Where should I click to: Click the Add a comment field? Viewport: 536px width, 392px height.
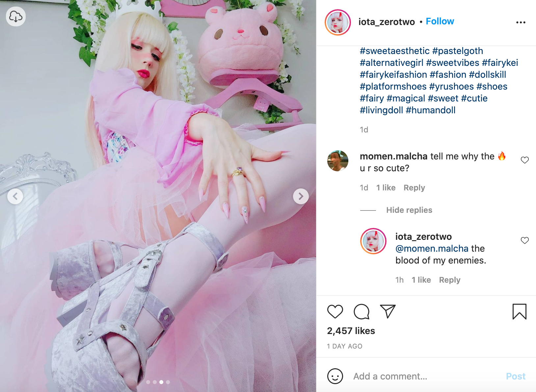[x=425, y=376]
